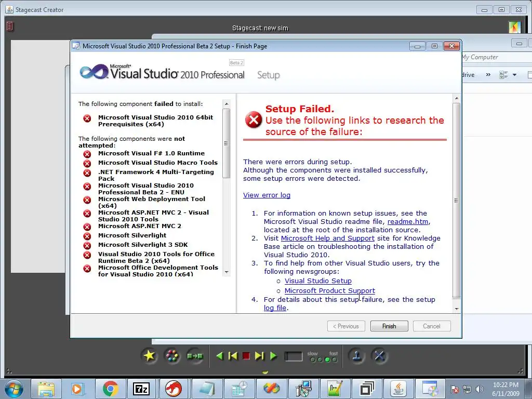The width and height of the screenshot is (532, 399).
Task: Click error icon beside Visual F# 1.0 Runtime
Action: tap(87, 154)
